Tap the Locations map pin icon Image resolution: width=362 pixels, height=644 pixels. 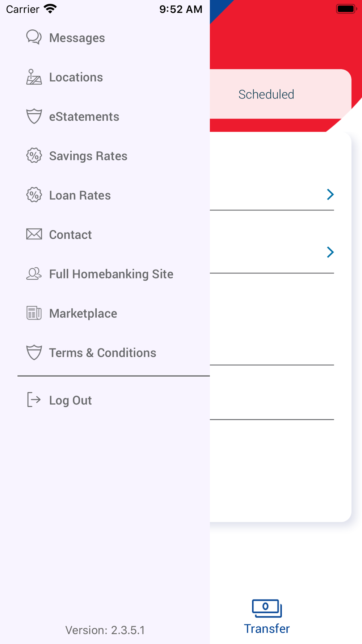click(34, 77)
